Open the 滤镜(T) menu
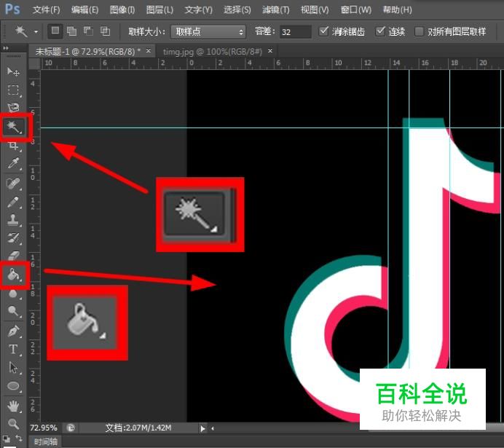 coord(276,10)
